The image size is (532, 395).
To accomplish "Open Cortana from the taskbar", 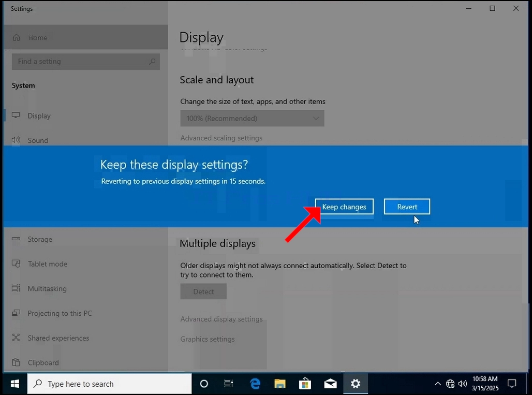I will [x=204, y=384].
